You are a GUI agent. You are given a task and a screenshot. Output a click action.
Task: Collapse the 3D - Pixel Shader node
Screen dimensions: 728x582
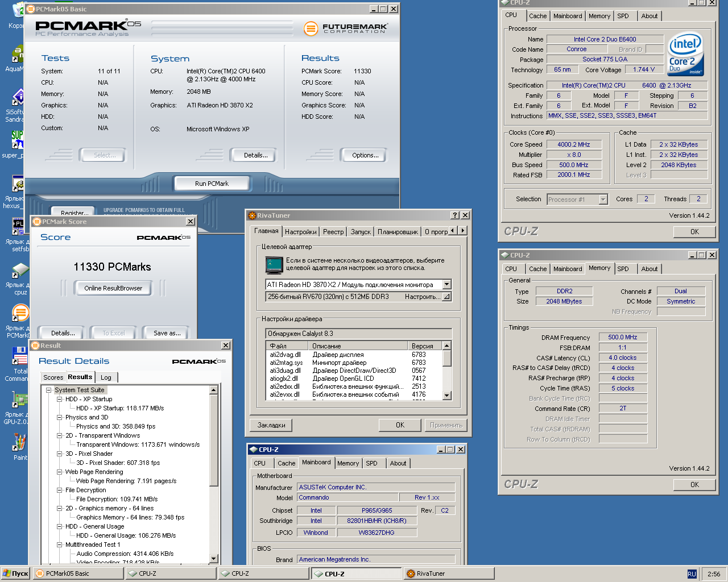pyautogui.click(x=60, y=454)
